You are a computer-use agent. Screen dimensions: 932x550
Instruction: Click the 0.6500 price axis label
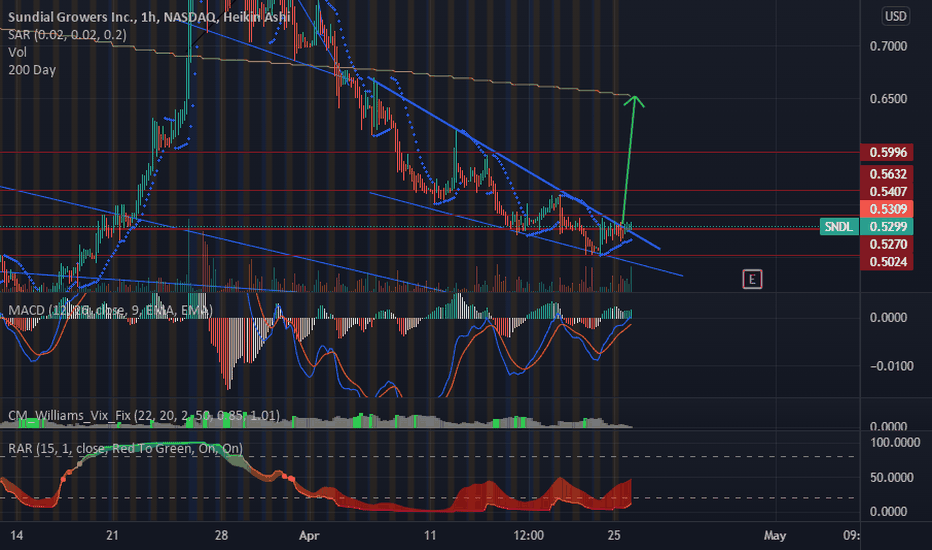[888, 99]
